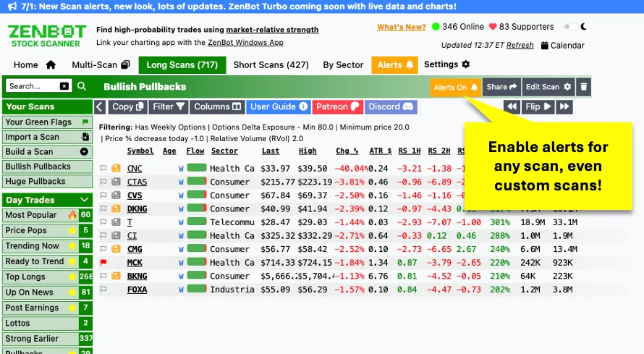Screen dimensions: 644x354
Task: Copy the scan results
Action: [x=127, y=106]
